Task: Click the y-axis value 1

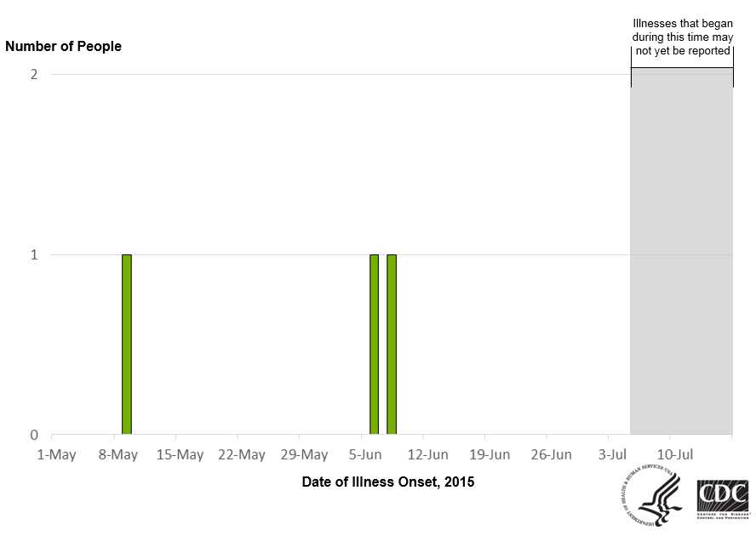Action: click(33, 254)
